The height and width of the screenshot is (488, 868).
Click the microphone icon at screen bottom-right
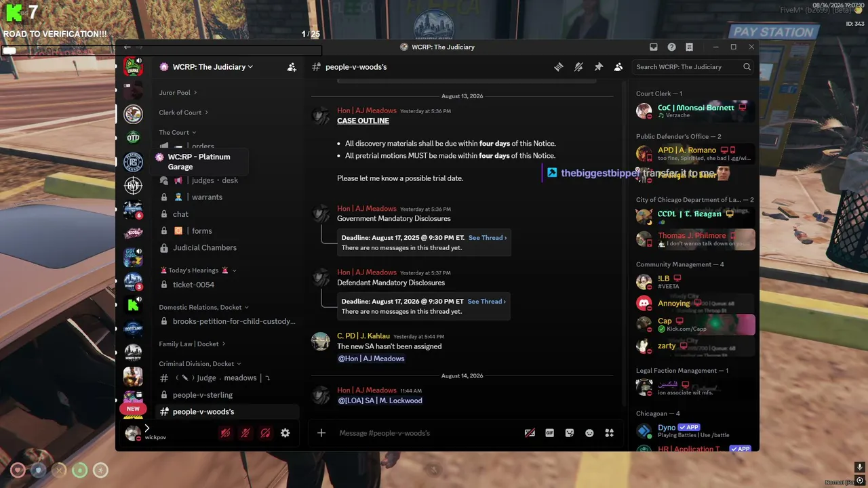pos(860,467)
